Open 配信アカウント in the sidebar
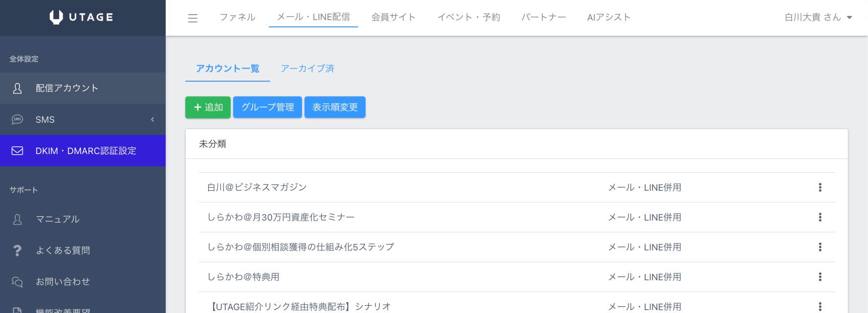868x313 pixels. pos(83,88)
